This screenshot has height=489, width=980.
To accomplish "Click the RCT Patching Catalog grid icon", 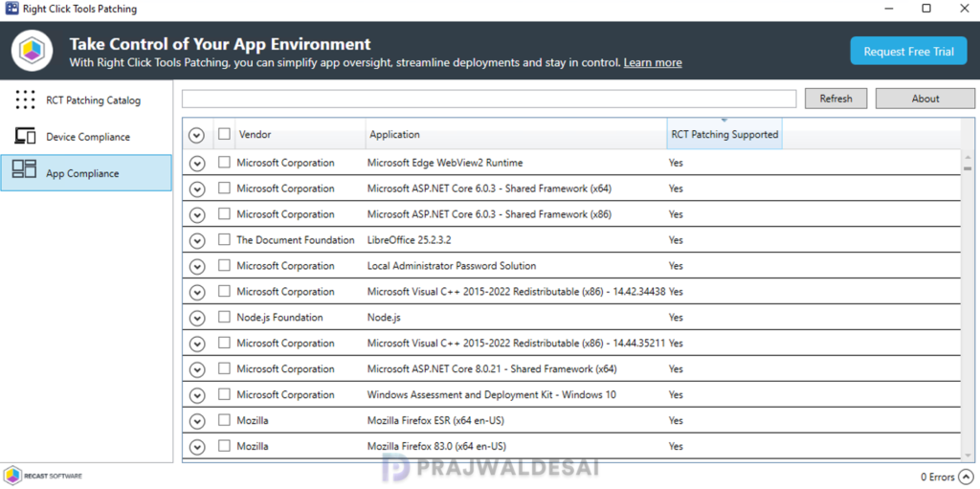I will (25, 100).
